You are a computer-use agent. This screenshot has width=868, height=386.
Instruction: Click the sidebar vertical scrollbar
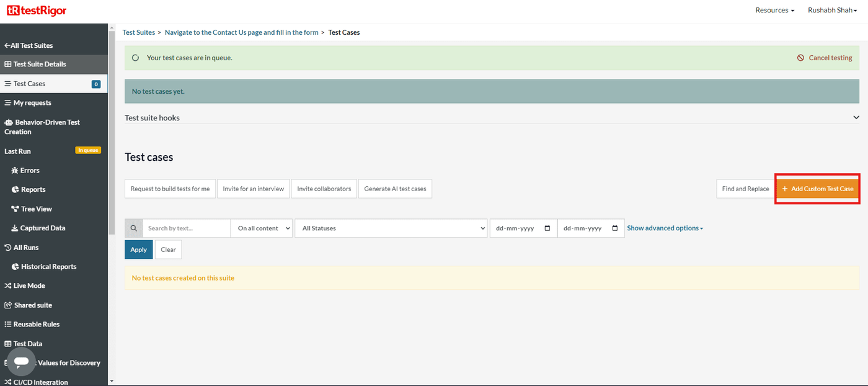[112, 132]
